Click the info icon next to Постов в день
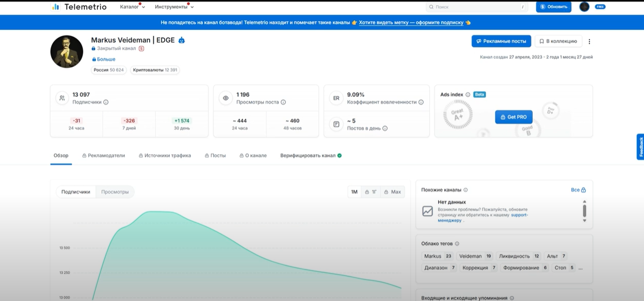 pos(385,128)
